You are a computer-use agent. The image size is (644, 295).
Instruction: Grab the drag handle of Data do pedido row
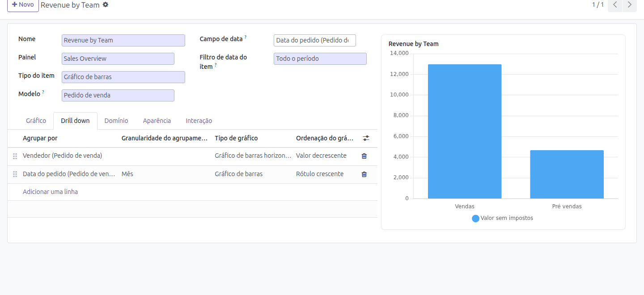[15, 174]
